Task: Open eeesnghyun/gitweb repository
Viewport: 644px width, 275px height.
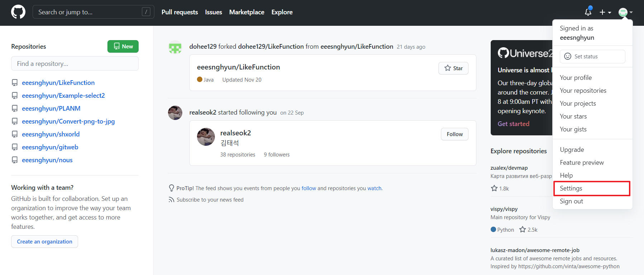Action: point(50,147)
